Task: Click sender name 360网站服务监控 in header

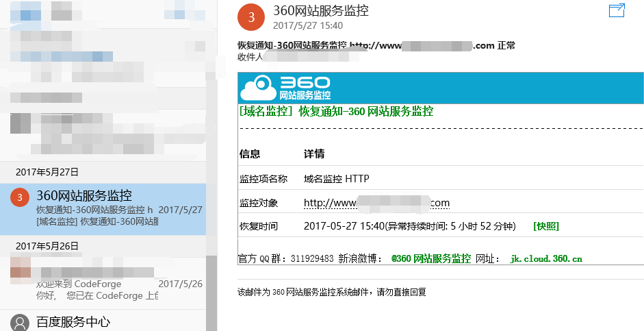Action: 321,11
